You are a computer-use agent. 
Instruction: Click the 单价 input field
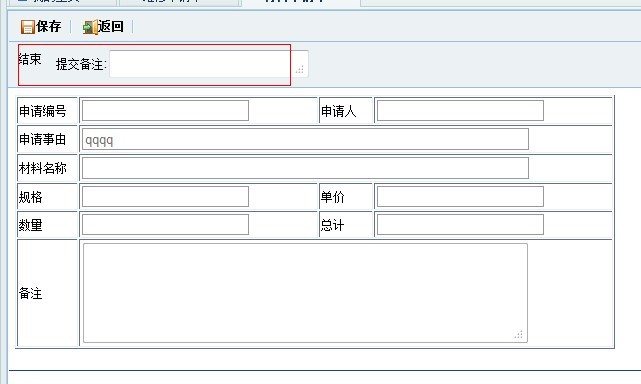pos(460,197)
